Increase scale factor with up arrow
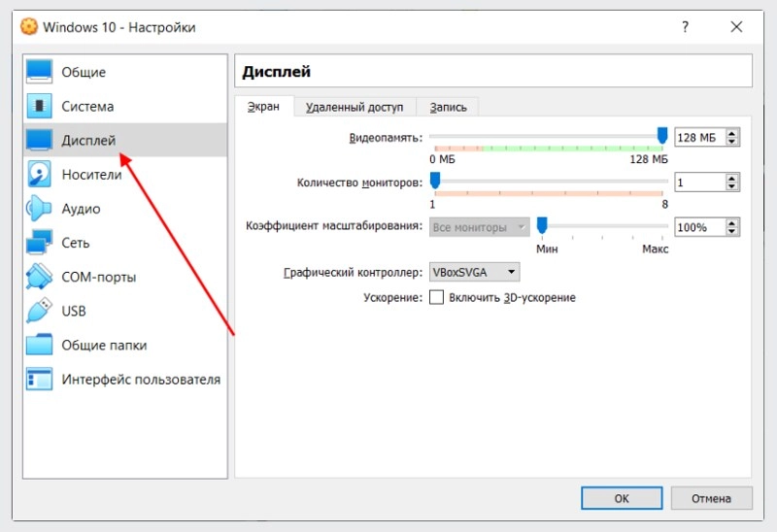The width and height of the screenshot is (777, 532). (x=732, y=223)
